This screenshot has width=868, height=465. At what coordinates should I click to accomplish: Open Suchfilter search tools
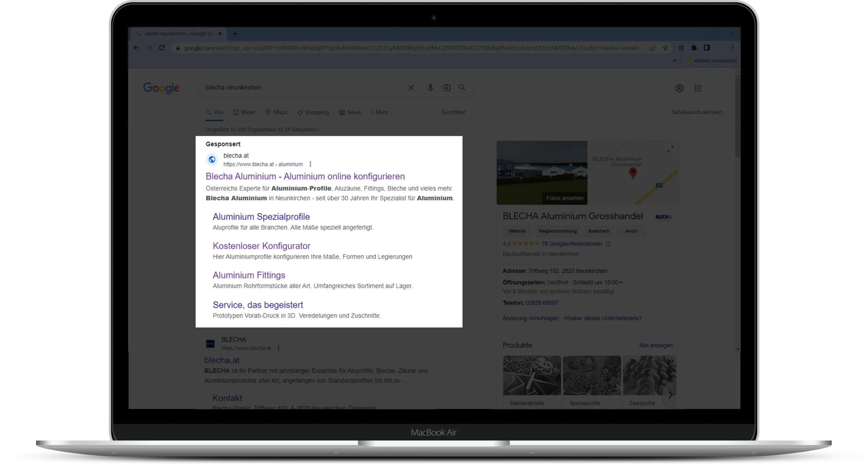click(x=453, y=112)
